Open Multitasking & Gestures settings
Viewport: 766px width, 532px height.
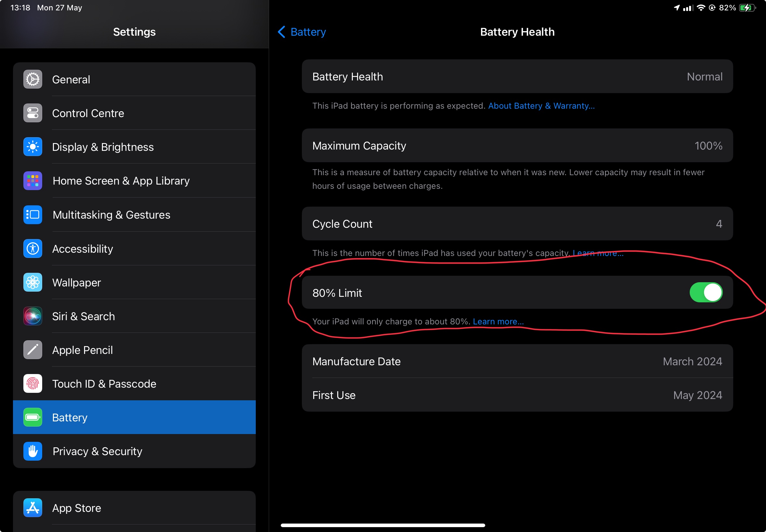click(x=134, y=215)
